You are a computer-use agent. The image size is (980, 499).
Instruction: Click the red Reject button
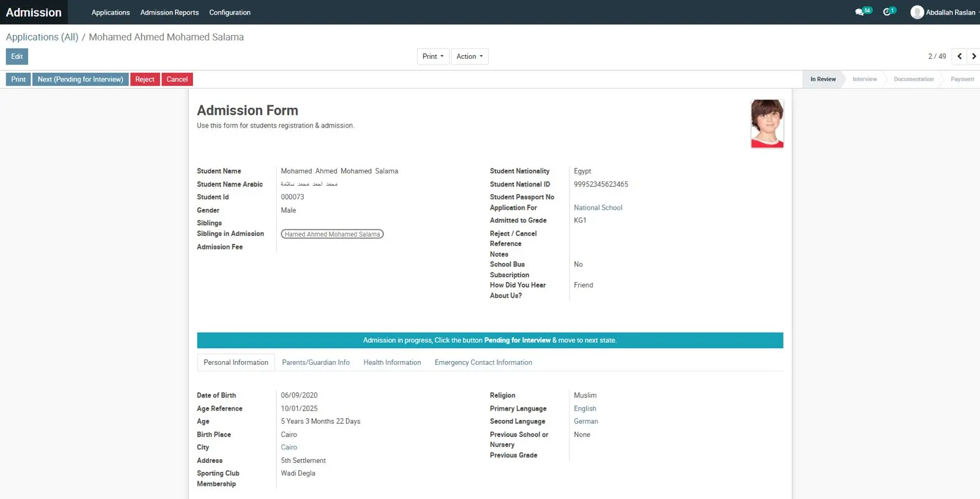(x=145, y=79)
